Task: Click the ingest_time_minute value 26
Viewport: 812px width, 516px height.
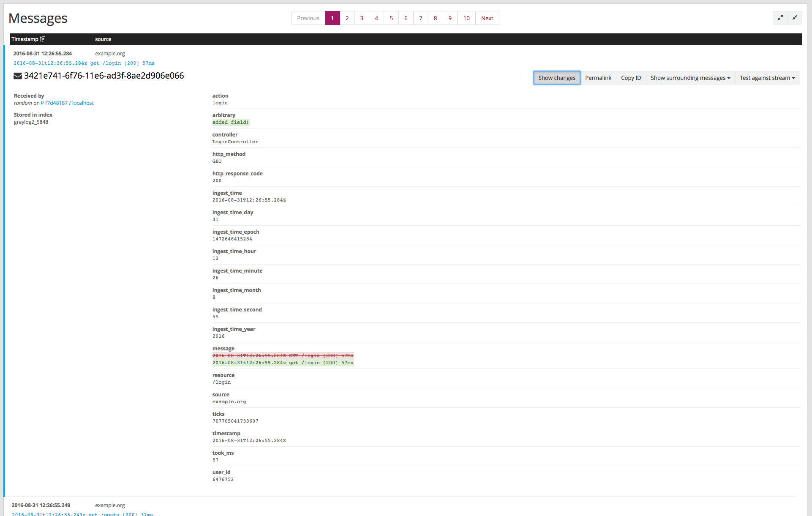Action: point(215,278)
